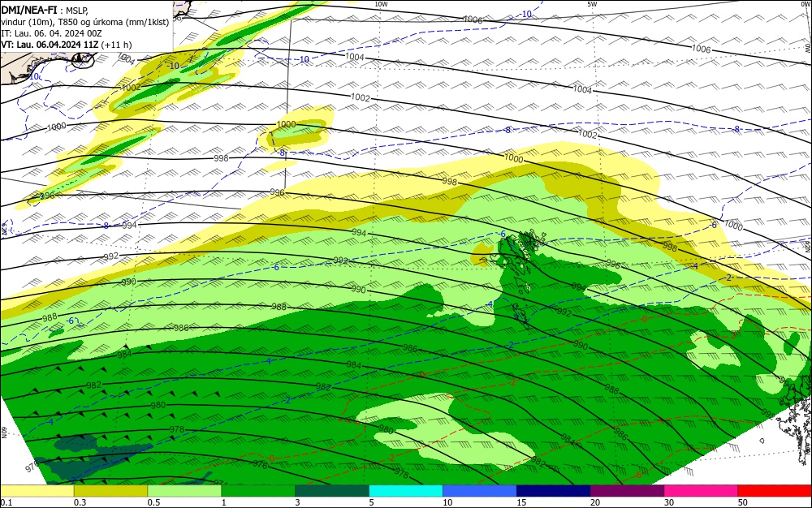This screenshot has width=812, height=508.
Task: Select the dark green 3–5 legend swatch
Action: pyautogui.click(x=332, y=491)
